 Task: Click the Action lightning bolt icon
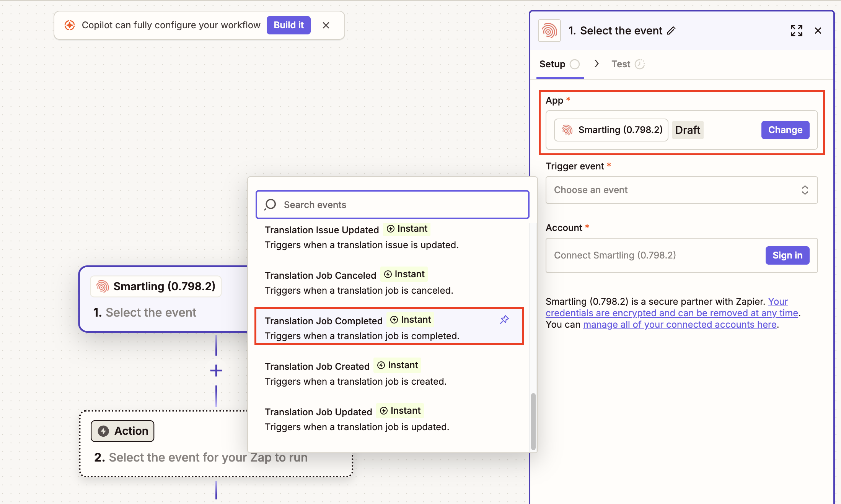[103, 431]
